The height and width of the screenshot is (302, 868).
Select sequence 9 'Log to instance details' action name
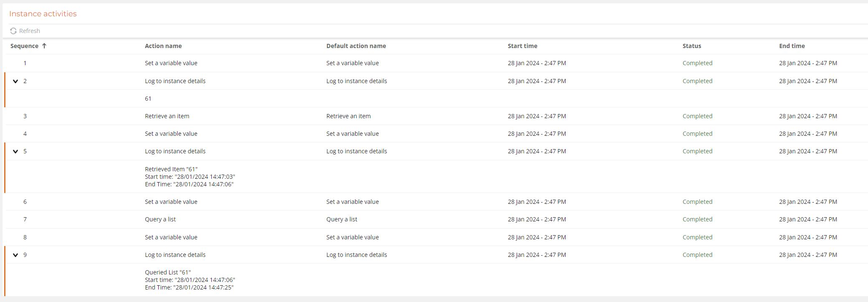tap(175, 255)
